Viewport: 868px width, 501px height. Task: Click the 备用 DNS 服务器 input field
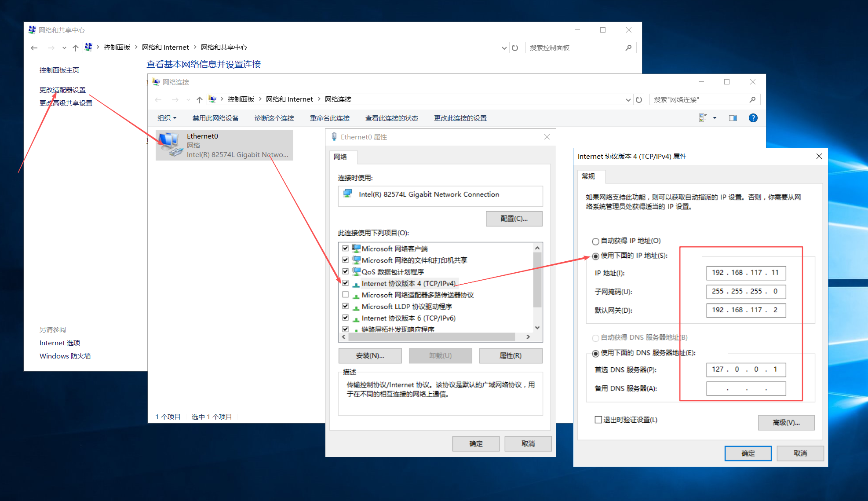click(x=746, y=388)
